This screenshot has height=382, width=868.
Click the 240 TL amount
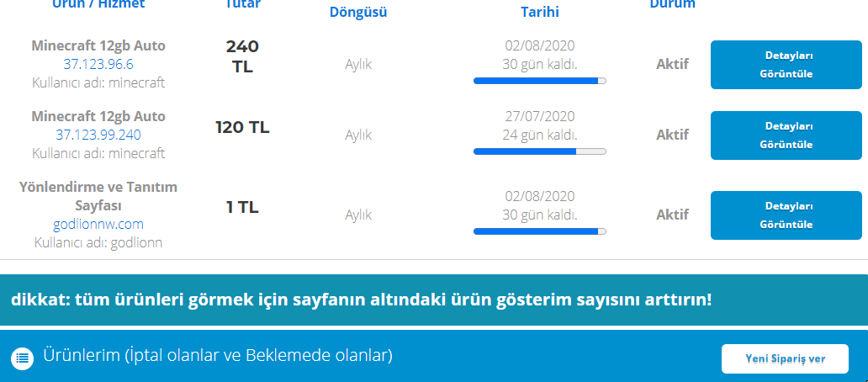(x=242, y=56)
